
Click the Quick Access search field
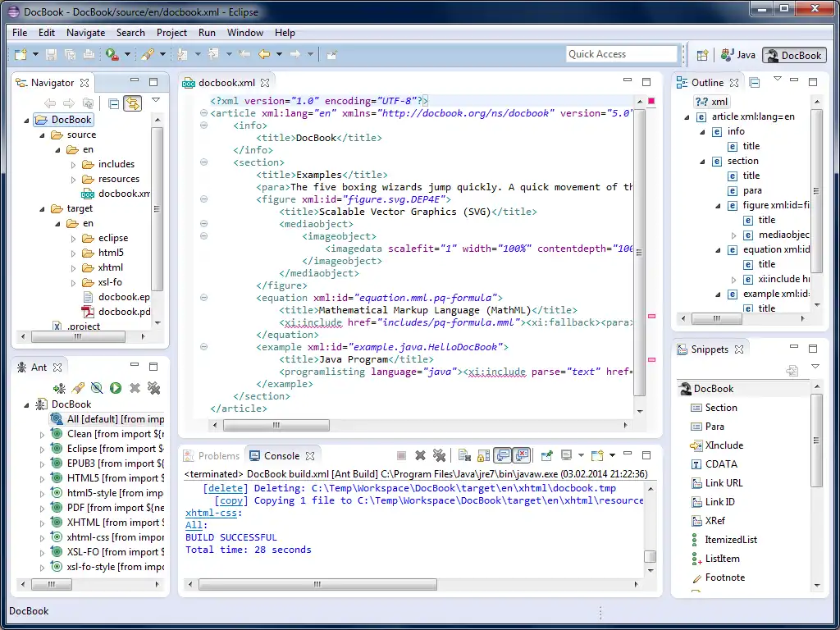(622, 54)
